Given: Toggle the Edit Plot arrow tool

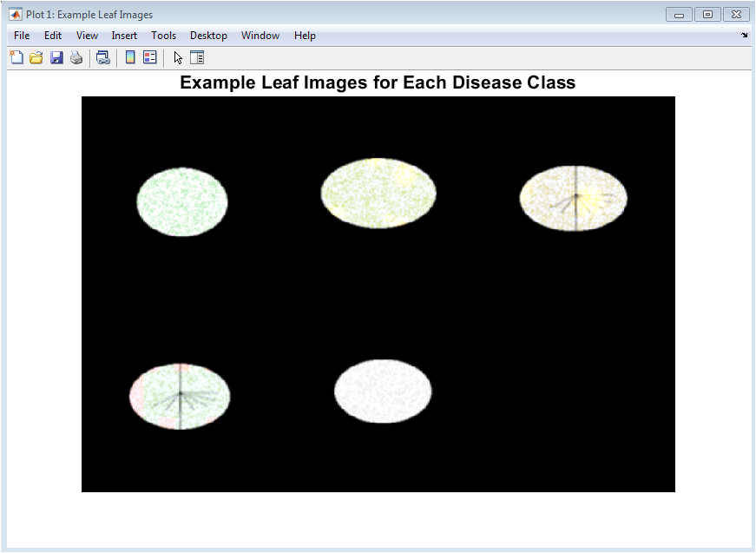Looking at the screenshot, I should (177, 58).
